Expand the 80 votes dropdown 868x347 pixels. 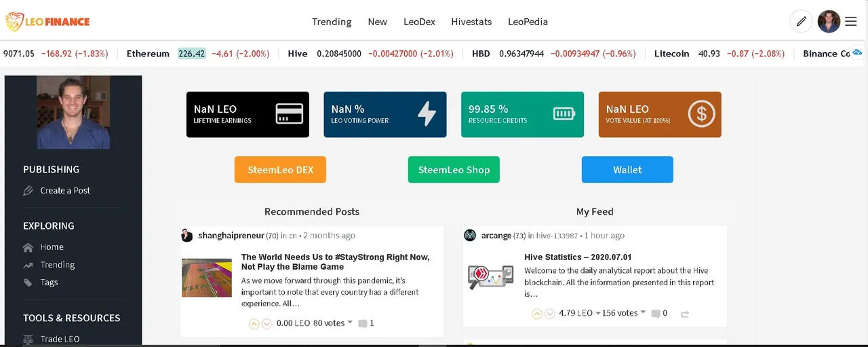pyautogui.click(x=350, y=323)
